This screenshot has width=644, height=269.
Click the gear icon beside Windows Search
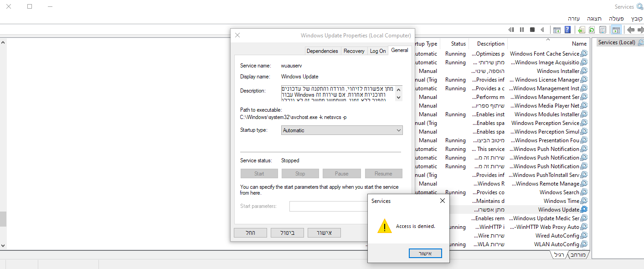584,192
